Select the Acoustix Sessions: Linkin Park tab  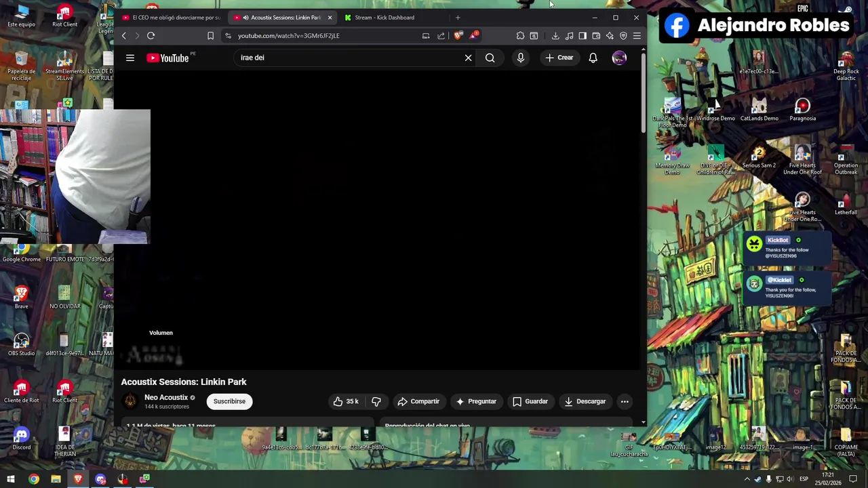[x=283, y=18]
